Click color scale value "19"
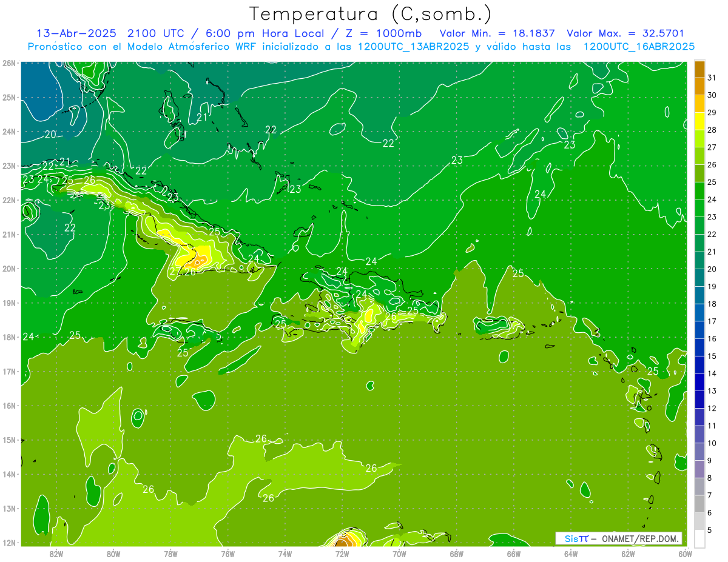Viewport: 728px width, 562px height. (712, 287)
